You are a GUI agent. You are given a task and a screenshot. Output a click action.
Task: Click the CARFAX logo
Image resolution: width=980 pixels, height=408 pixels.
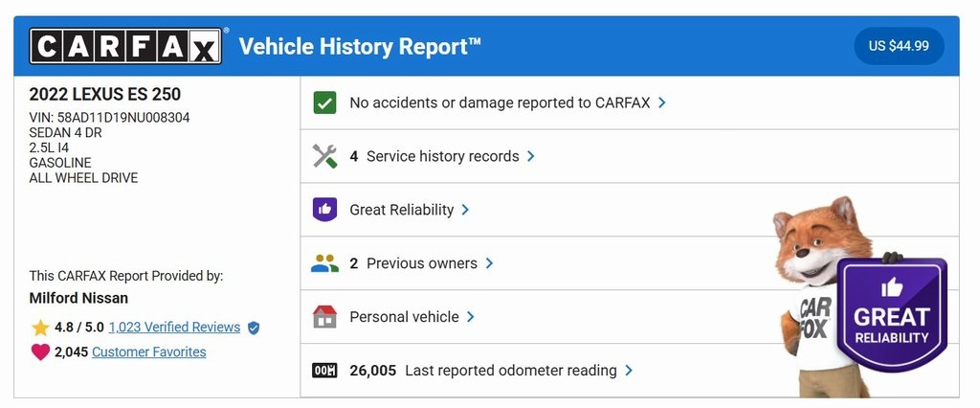point(125,46)
